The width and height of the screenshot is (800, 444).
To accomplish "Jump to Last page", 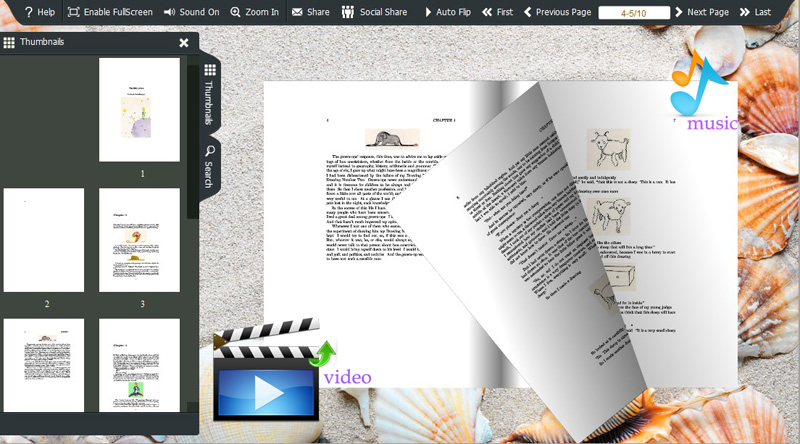I will point(755,12).
